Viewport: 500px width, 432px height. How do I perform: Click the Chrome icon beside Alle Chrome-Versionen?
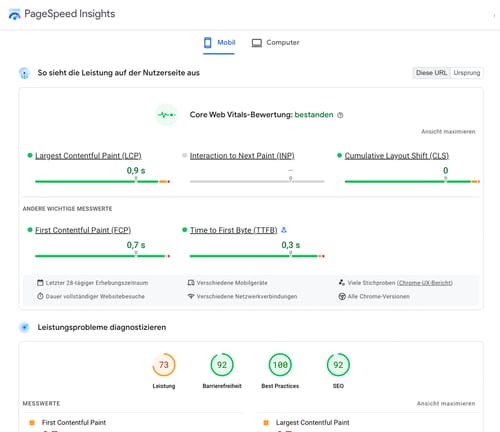(x=342, y=296)
